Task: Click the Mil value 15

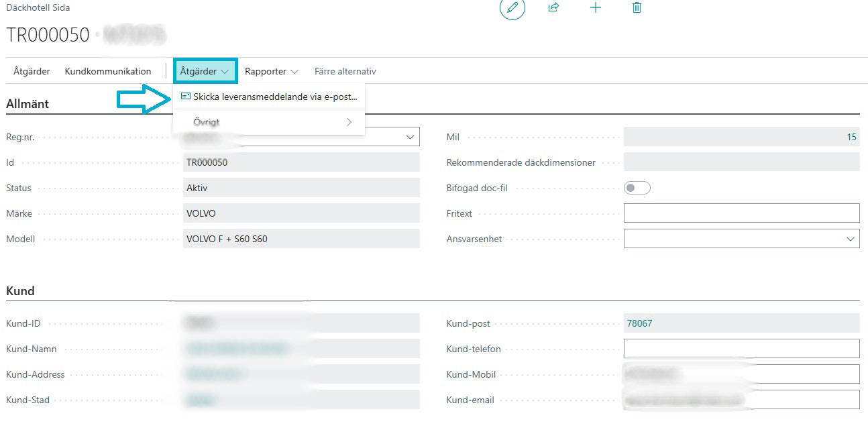Action: click(851, 137)
